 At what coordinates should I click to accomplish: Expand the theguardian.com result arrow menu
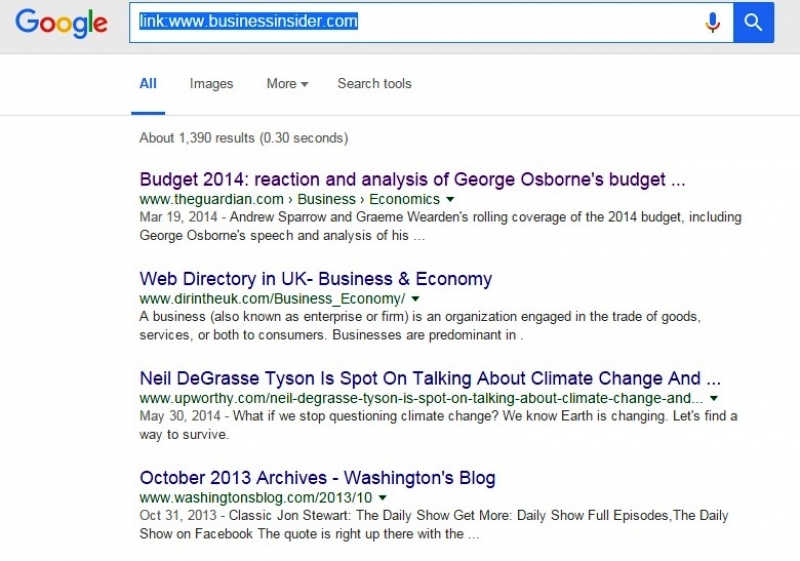pyautogui.click(x=451, y=199)
